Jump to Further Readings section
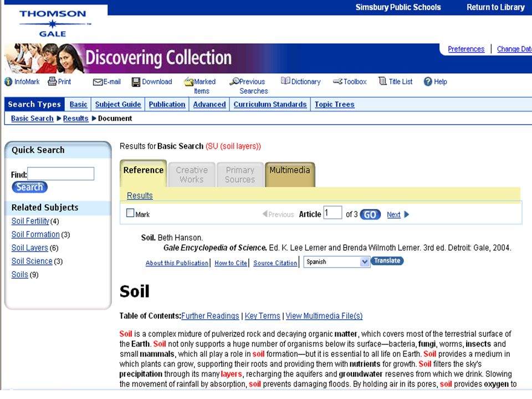532x399 pixels. point(211,316)
